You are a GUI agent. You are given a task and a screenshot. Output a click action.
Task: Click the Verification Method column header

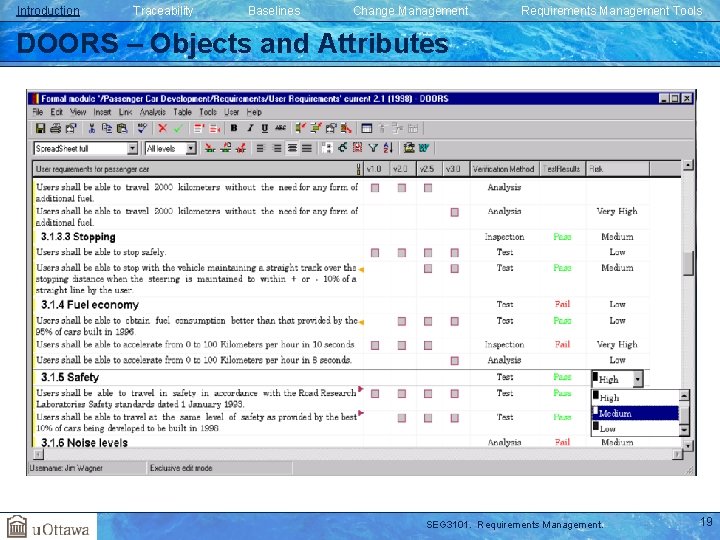(504, 169)
